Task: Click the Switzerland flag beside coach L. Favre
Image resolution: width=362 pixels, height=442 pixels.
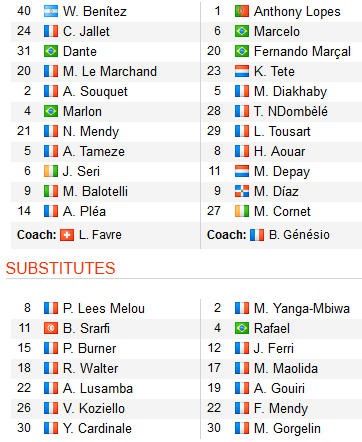Action: (x=67, y=235)
